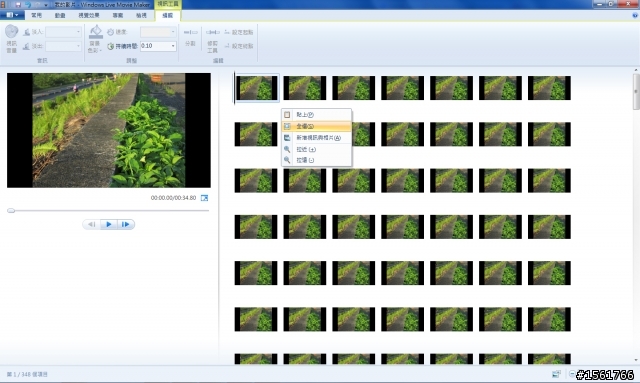Click the 速度 speed clock icon
The width and height of the screenshot is (640, 383).
(111, 32)
